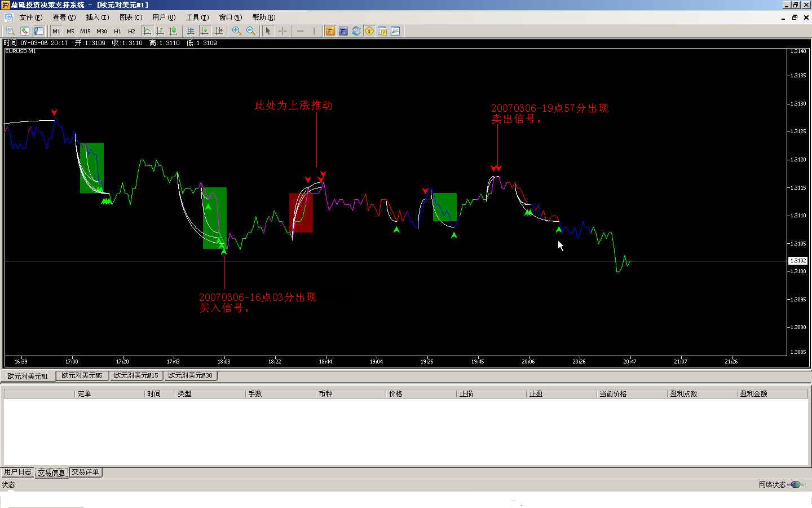
Task: Click the 1.3102 current price label
Action: pos(798,261)
